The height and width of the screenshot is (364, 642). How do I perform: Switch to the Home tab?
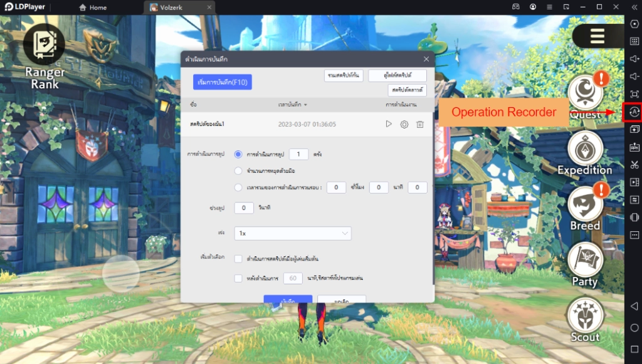pos(94,7)
